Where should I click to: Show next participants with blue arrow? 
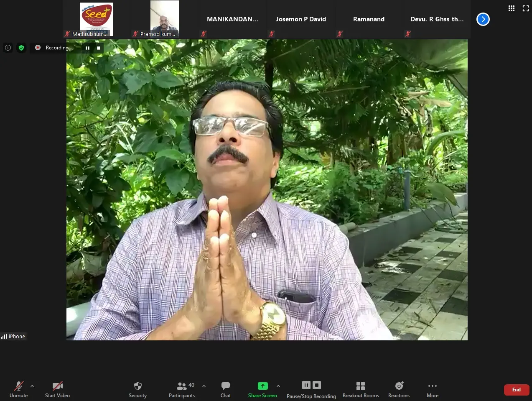tap(483, 19)
